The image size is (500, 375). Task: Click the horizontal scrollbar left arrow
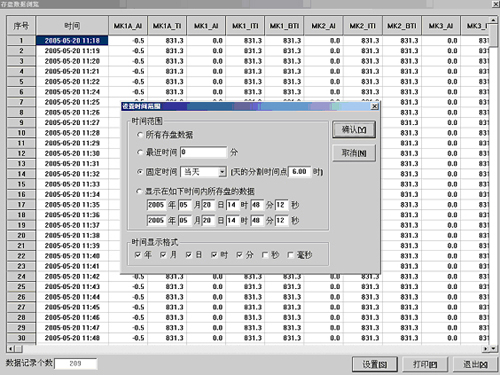11,349
